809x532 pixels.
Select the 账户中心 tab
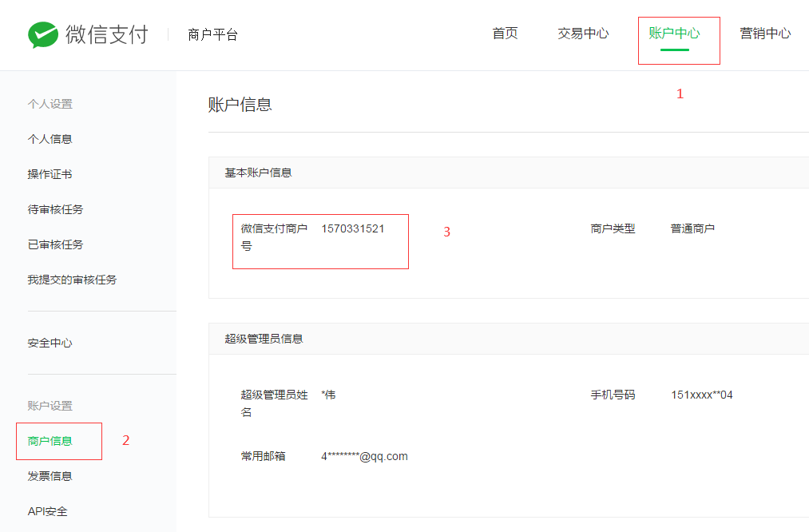674,34
